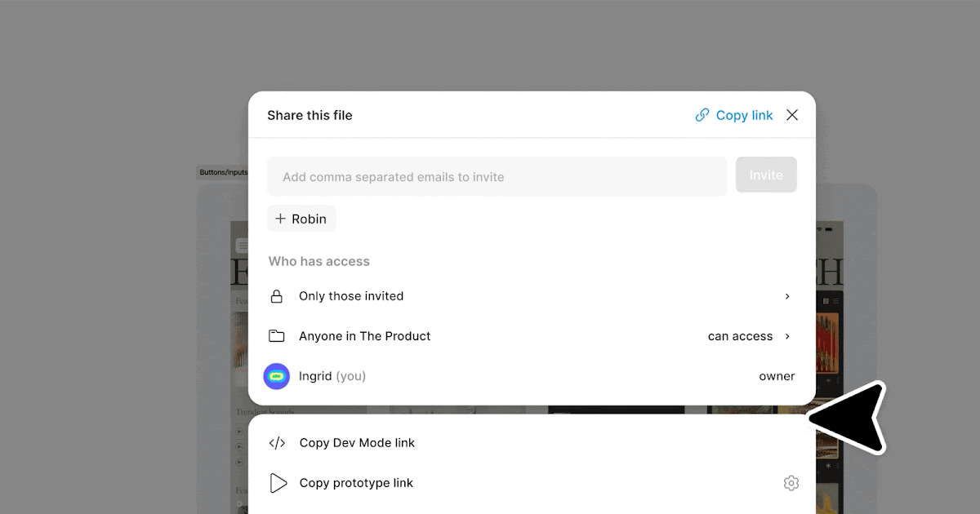The image size is (980, 514).
Task: Click the plus icon on the Robin chip
Action: (x=280, y=218)
